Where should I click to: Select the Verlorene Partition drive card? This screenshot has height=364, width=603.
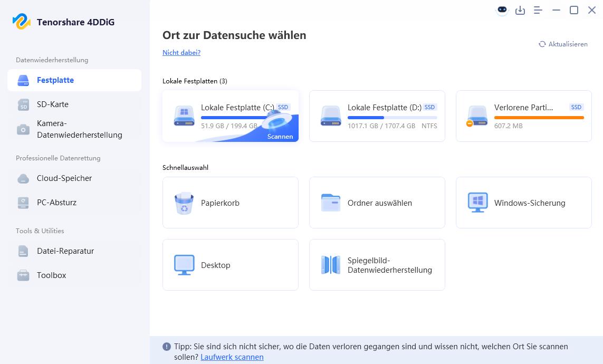[x=524, y=116]
